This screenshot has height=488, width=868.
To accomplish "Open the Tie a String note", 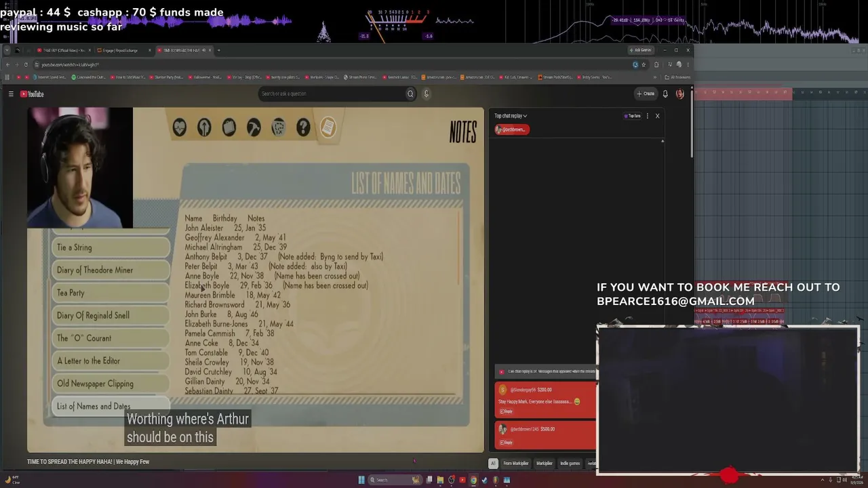I will pyautogui.click(x=111, y=247).
